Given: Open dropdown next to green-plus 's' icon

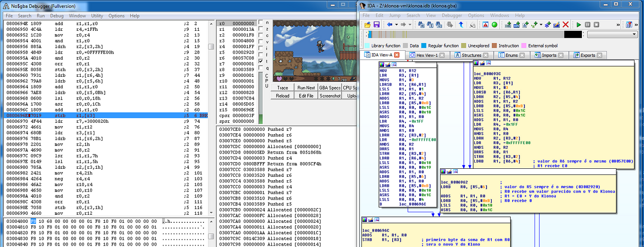Looking at the screenshot, I should coord(541,24).
